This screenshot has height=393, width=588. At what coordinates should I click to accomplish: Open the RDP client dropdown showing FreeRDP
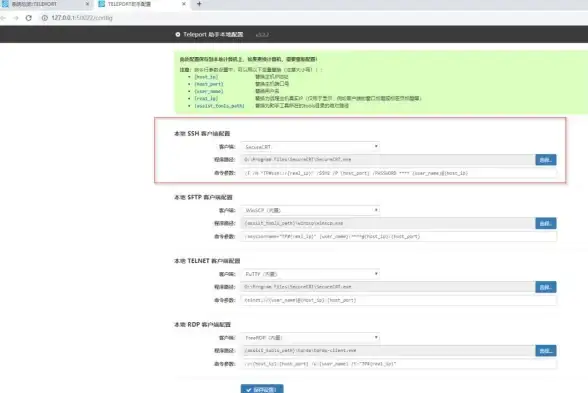click(x=310, y=338)
